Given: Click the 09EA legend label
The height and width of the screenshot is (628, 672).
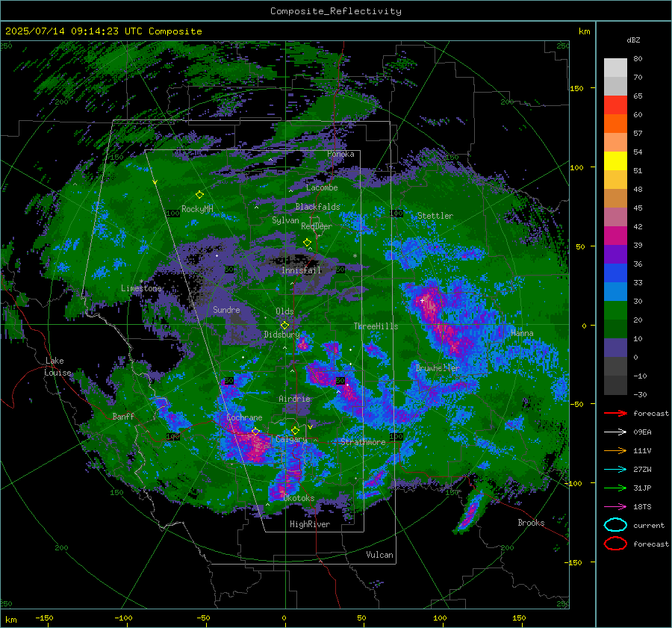Looking at the screenshot, I should 642,432.
